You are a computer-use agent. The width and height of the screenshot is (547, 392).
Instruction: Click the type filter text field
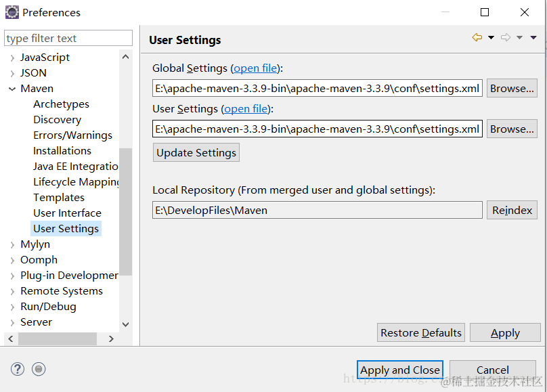coord(68,39)
